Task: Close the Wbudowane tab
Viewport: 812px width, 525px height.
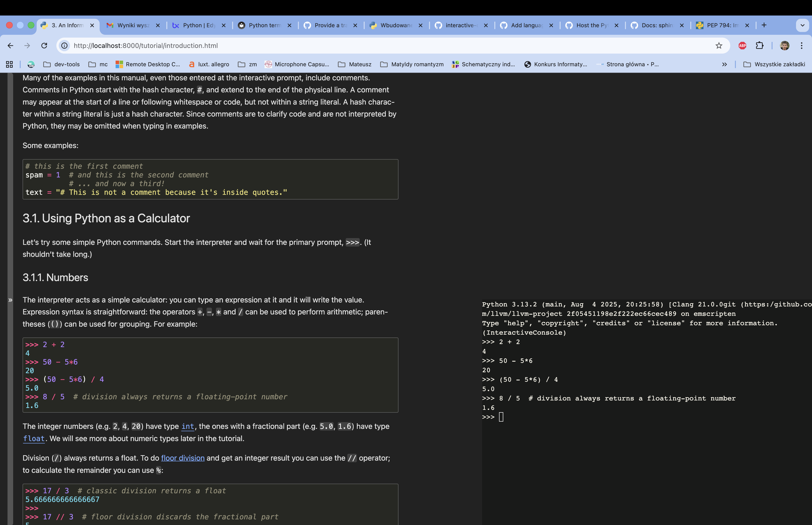Action: coord(421,25)
